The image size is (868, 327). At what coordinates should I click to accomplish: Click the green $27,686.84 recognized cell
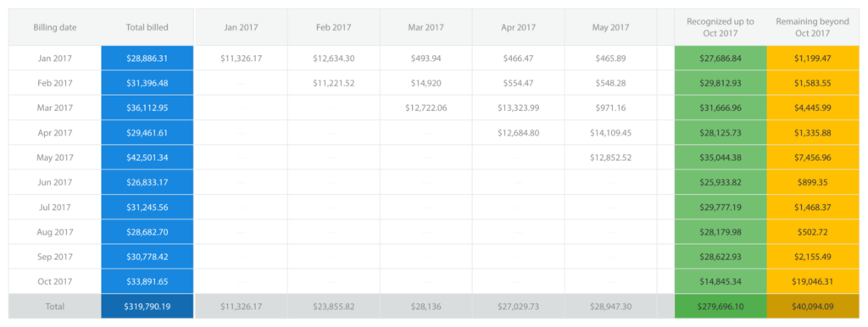pyautogui.click(x=721, y=58)
